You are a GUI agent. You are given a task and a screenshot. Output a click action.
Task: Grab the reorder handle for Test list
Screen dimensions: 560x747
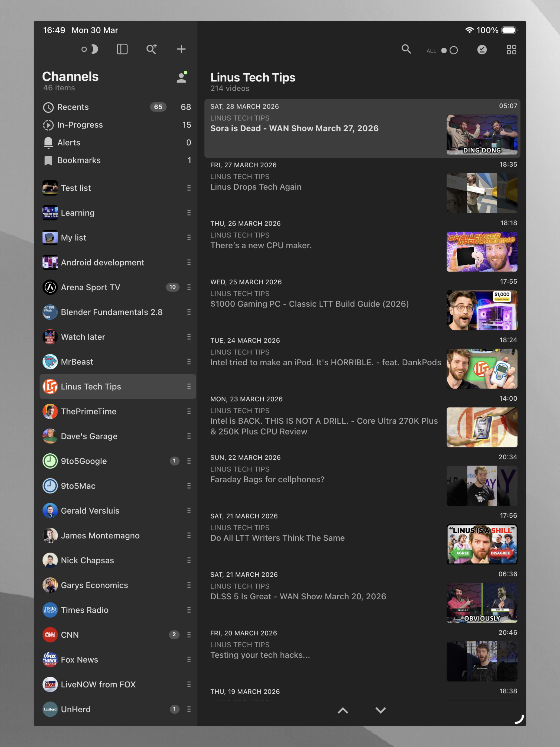[189, 188]
